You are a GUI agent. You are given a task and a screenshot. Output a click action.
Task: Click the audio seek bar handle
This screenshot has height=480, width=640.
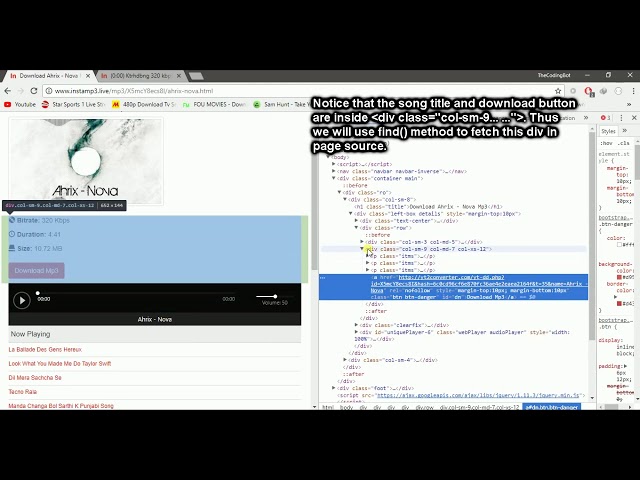(x=38, y=293)
